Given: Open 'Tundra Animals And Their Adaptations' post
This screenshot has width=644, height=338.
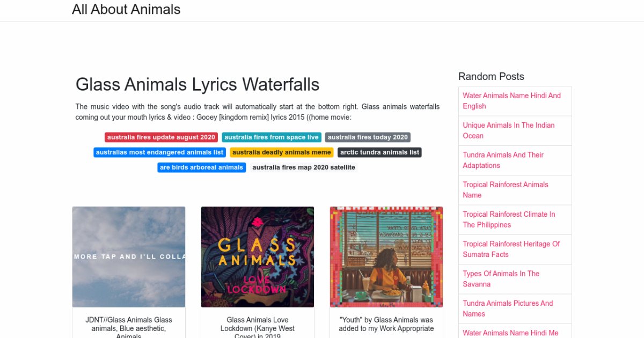Looking at the screenshot, I should [503, 160].
